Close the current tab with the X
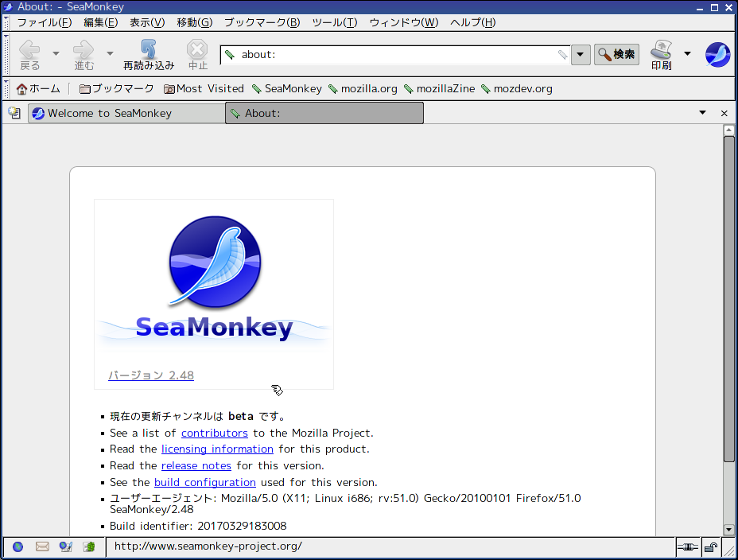The height and width of the screenshot is (560, 738). click(x=724, y=113)
